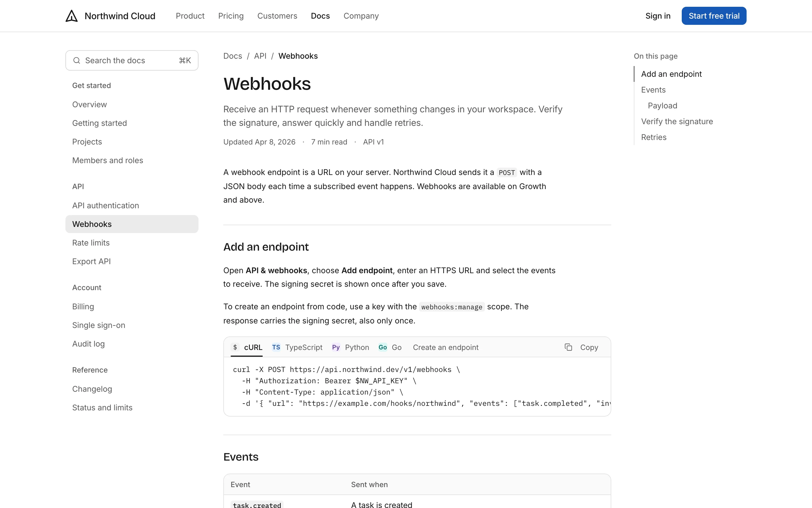Switch to the Go code tab
The width and height of the screenshot is (812, 508).
390,347
